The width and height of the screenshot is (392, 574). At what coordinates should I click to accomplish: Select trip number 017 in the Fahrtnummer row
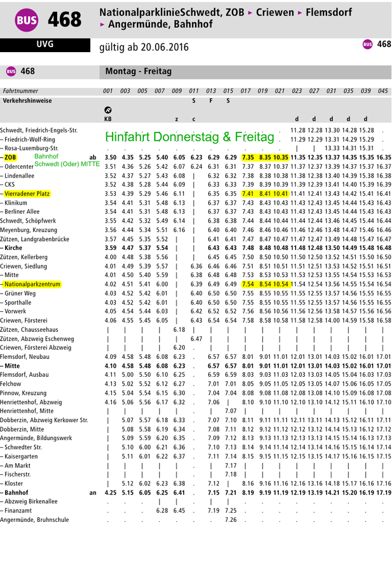[x=246, y=91]
